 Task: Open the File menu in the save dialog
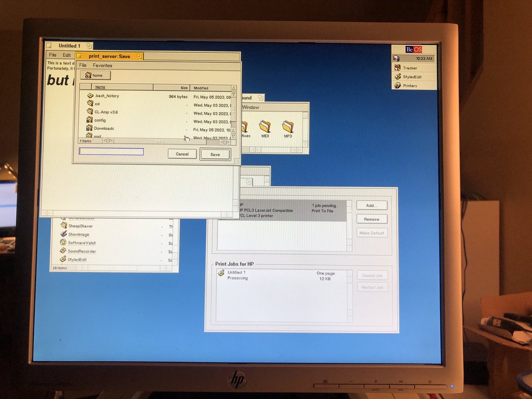(82, 65)
